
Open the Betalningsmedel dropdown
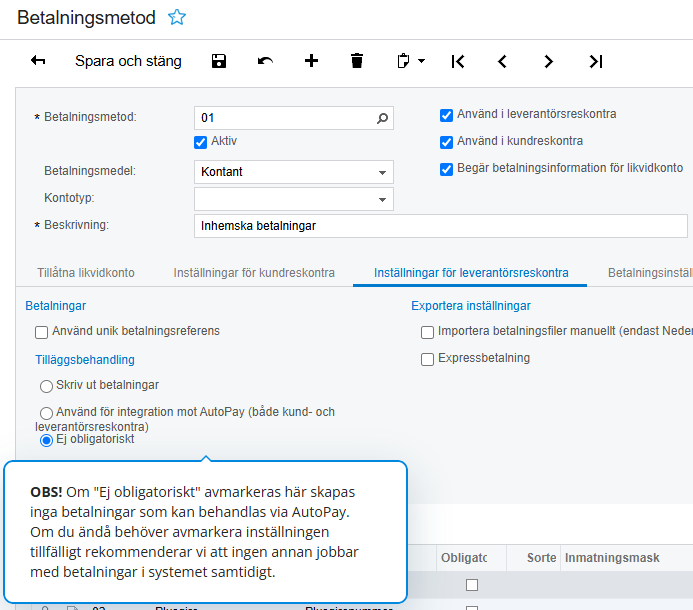click(x=382, y=172)
